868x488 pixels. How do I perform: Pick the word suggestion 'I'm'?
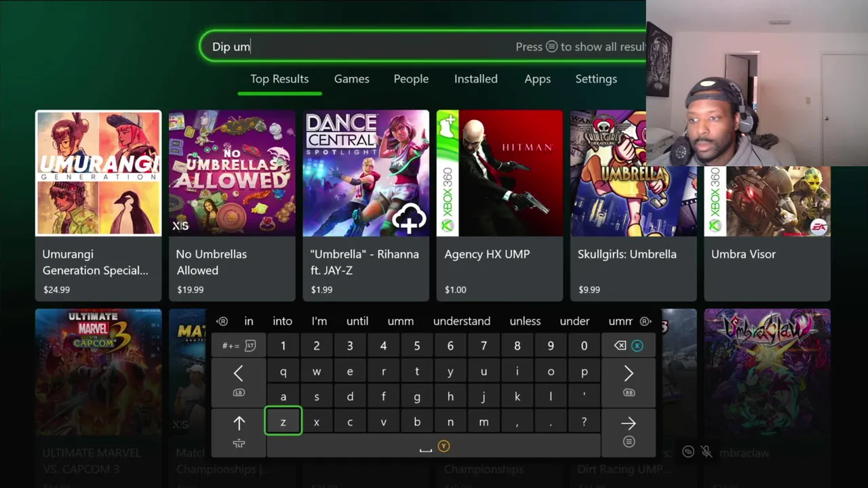point(319,321)
